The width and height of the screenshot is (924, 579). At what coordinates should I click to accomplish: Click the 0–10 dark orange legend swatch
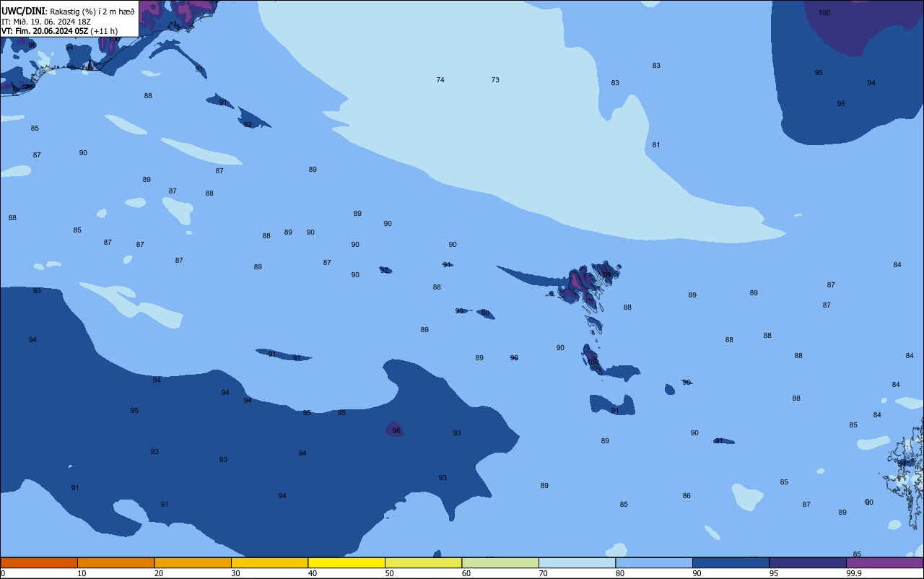click(x=39, y=562)
